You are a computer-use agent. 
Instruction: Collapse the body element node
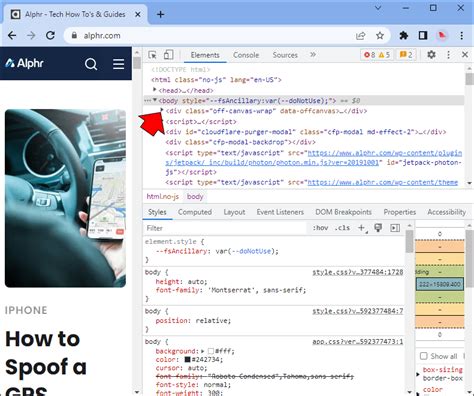(x=155, y=100)
